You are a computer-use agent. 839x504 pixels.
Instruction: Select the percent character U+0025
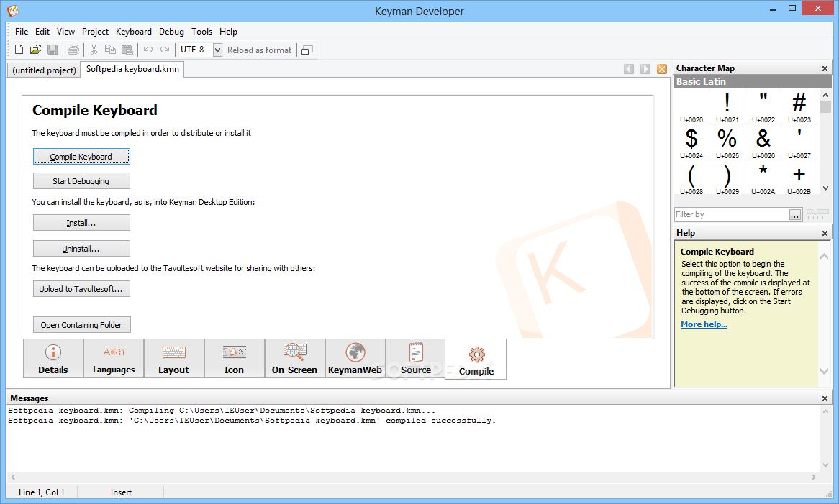tap(727, 142)
